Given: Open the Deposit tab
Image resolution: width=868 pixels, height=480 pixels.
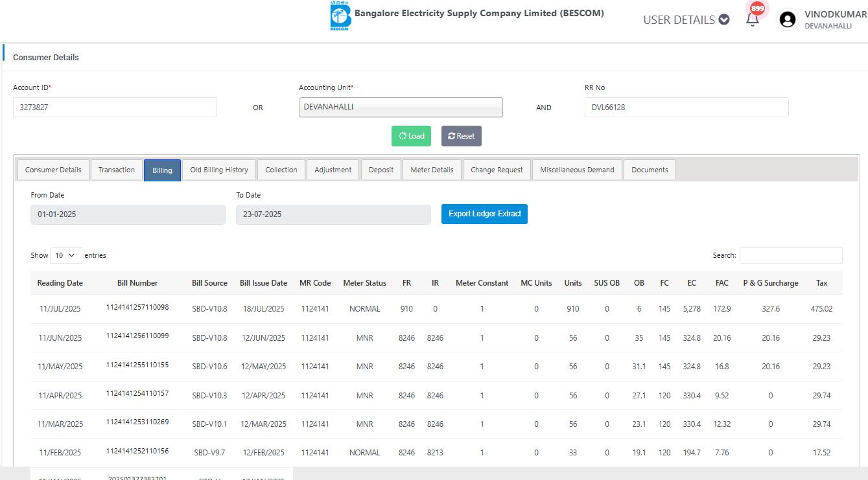Looking at the screenshot, I should pyautogui.click(x=381, y=170).
